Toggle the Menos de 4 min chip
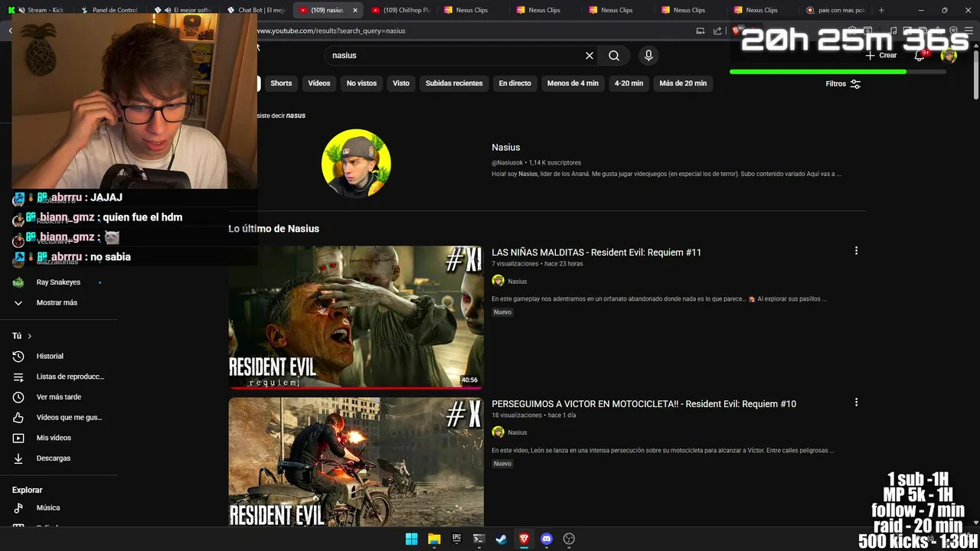 click(573, 83)
